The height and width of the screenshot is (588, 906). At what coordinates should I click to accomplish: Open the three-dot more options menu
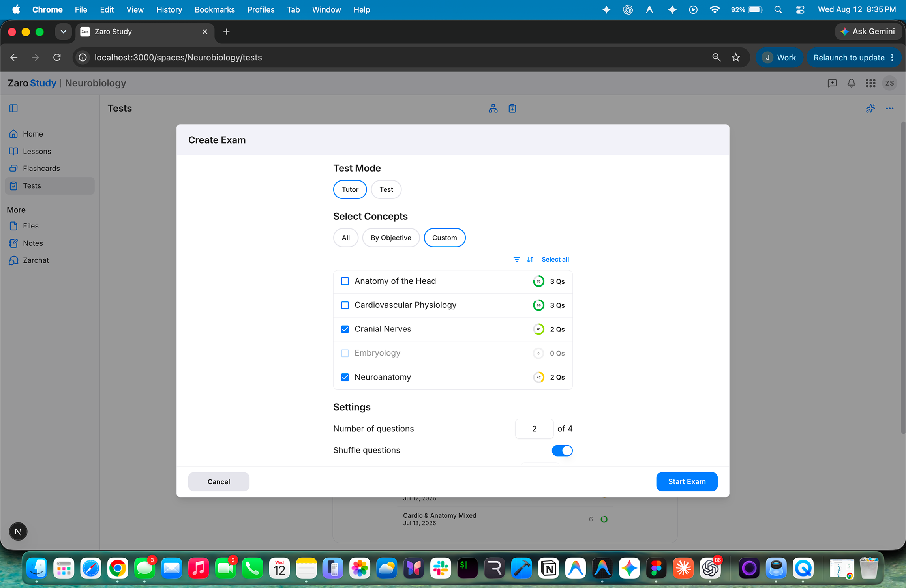coord(889,108)
